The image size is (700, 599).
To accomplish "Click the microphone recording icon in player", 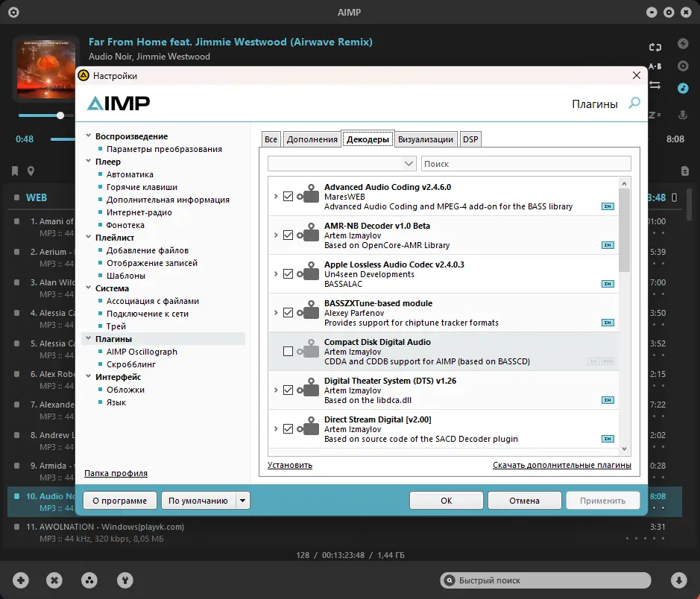I will pos(683,115).
